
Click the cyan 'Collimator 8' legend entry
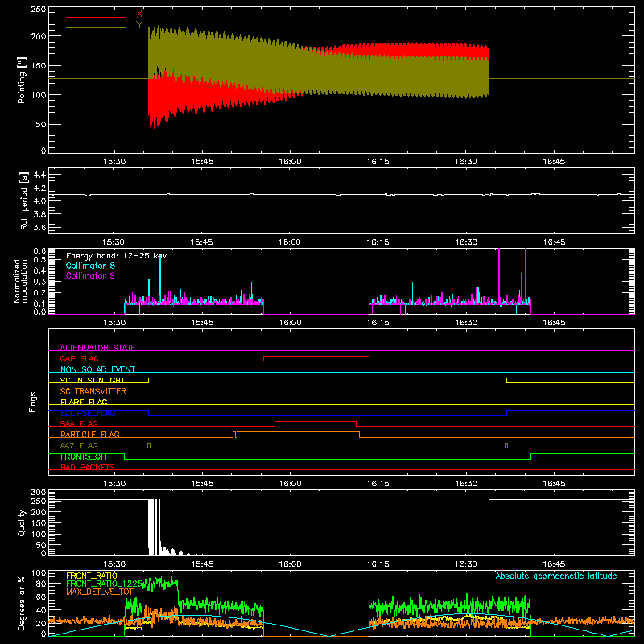tap(90, 266)
